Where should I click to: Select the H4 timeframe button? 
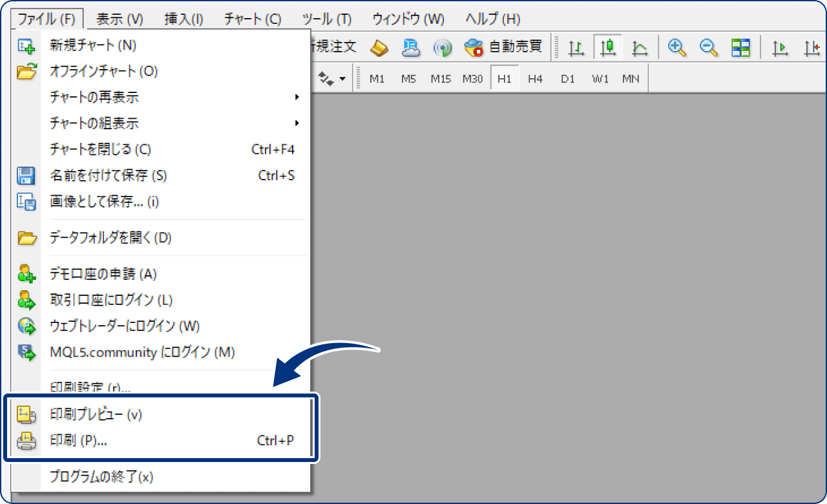click(x=535, y=79)
